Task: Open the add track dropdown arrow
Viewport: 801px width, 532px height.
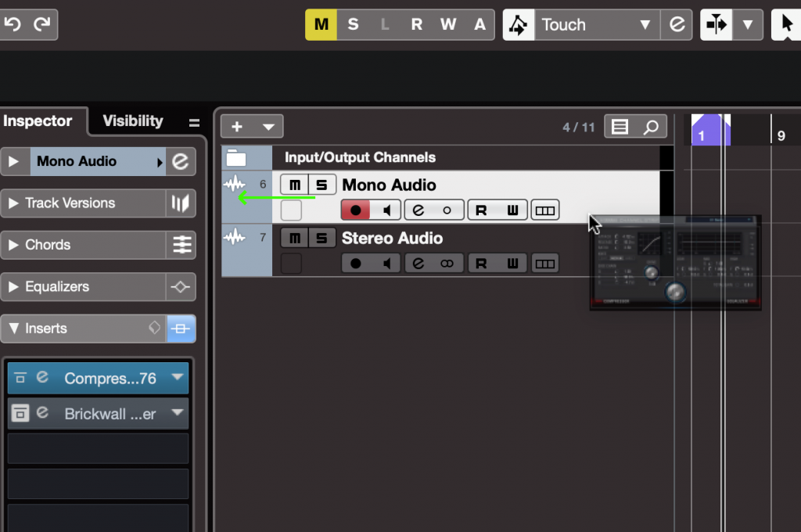Action: 268,126
